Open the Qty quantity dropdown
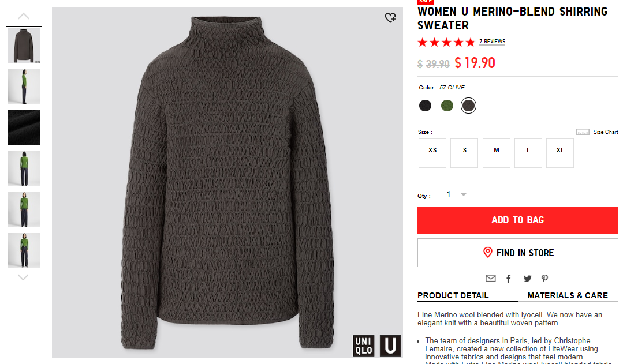 click(456, 194)
